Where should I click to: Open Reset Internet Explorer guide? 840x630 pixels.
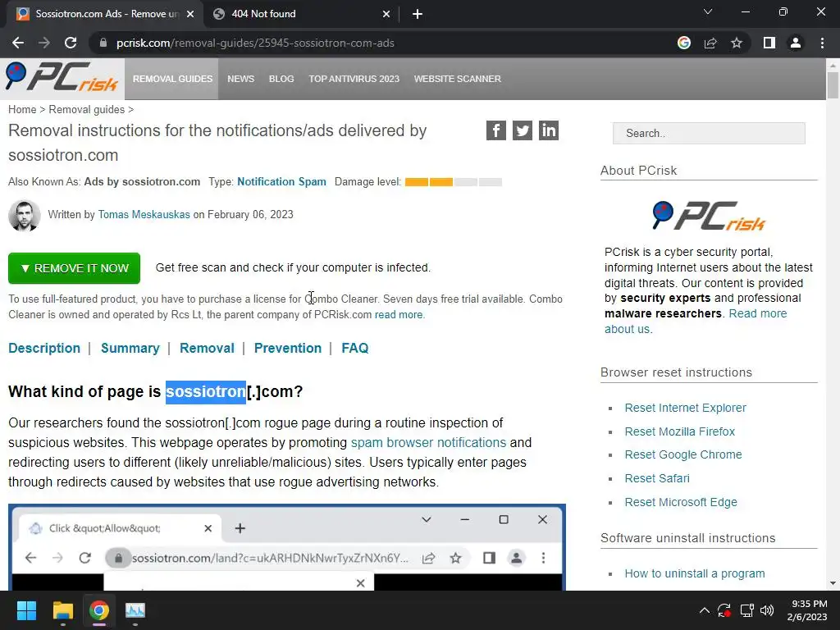(x=685, y=408)
